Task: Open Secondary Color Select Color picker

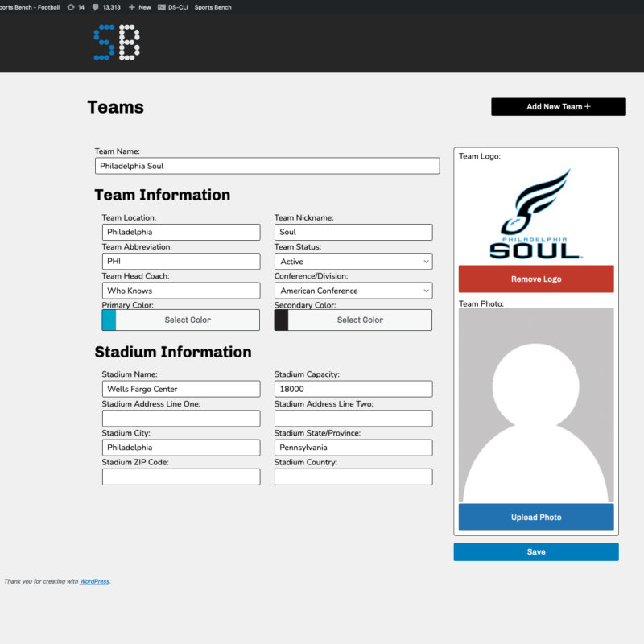Action: pyautogui.click(x=360, y=320)
